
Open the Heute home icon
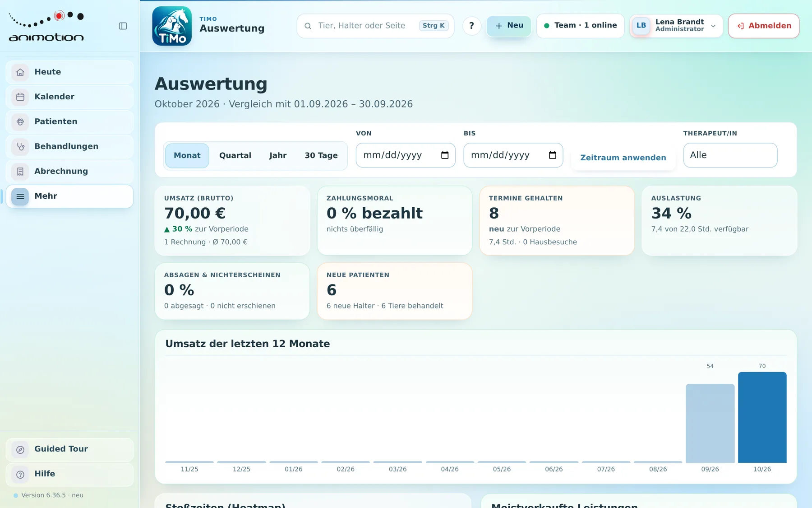(x=20, y=72)
